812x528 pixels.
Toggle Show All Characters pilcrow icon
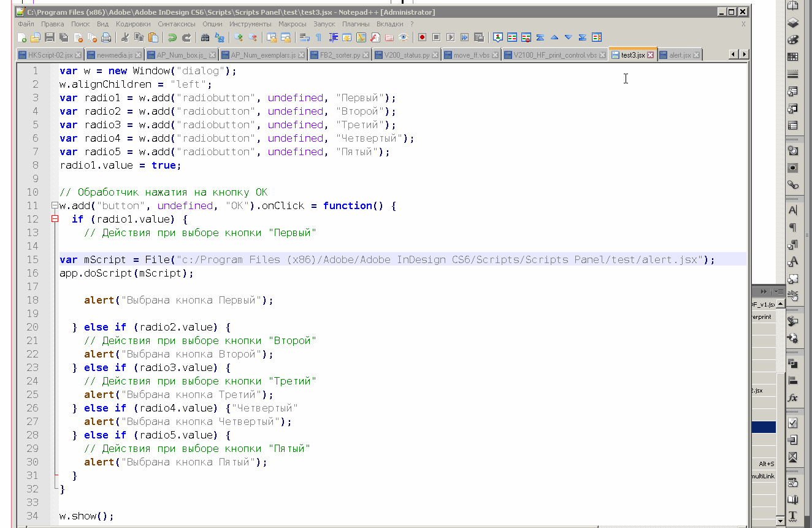click(x=318, y=37)
